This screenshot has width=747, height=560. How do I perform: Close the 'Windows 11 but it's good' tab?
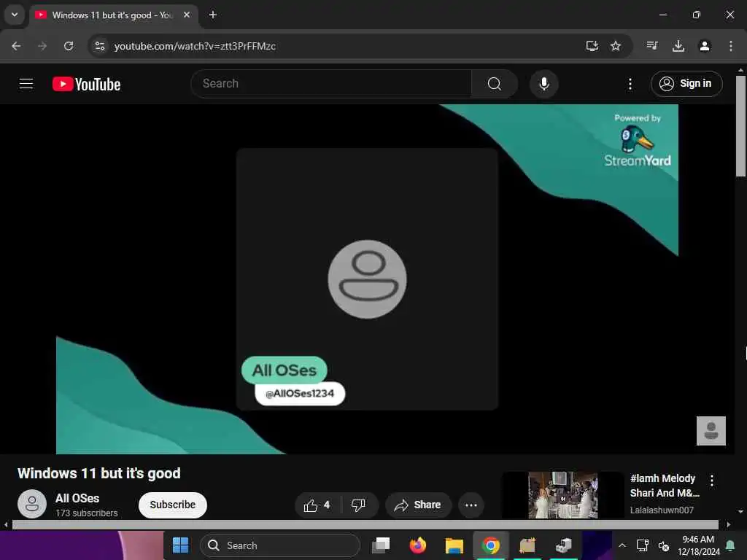(187, 15)
